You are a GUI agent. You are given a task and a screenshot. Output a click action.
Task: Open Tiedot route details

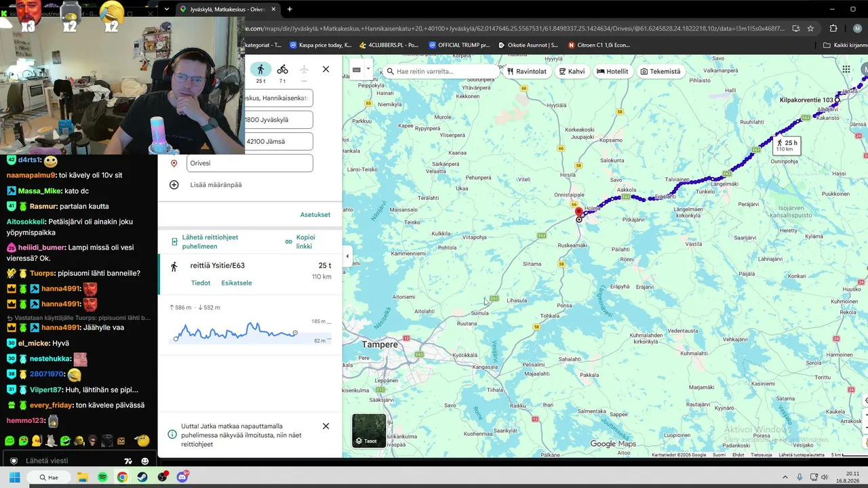pos(201,283)
